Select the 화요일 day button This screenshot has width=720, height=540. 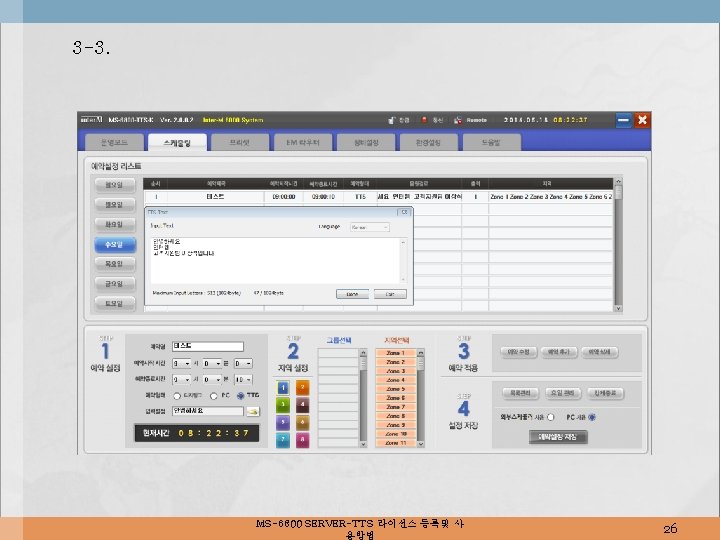tap(115, 225)
